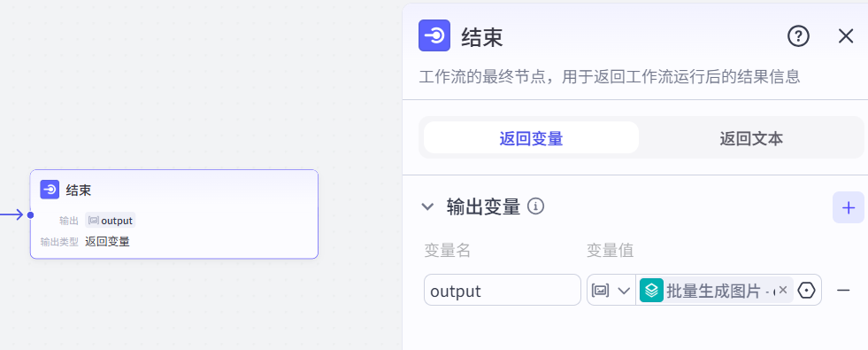The width and height of the screenshot is (868, 350).
Task: Click the 结束 icon on the canvas node
Action: click(50, 190)
